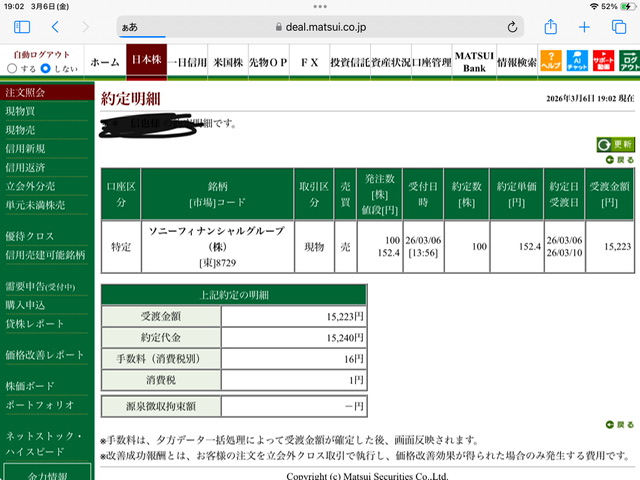Open the 口座管理 tab
The image size is (640, 480).
pos(432,62)
